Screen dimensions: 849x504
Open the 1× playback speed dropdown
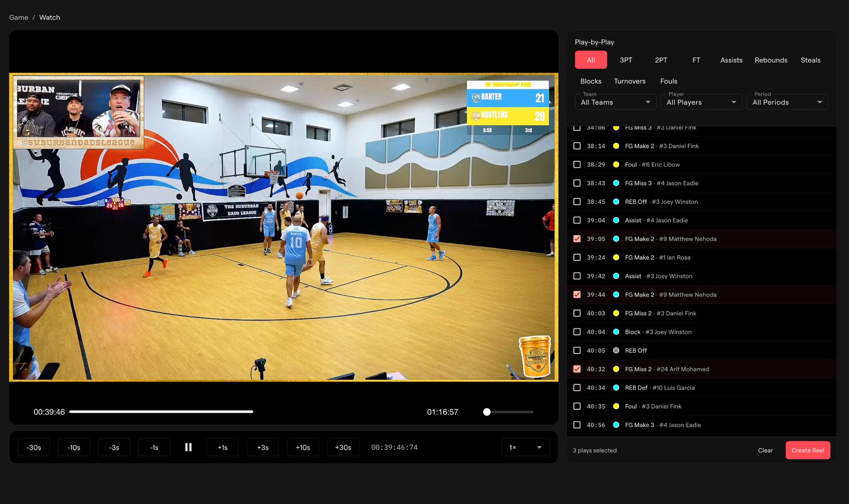click(x=525, y=447)
